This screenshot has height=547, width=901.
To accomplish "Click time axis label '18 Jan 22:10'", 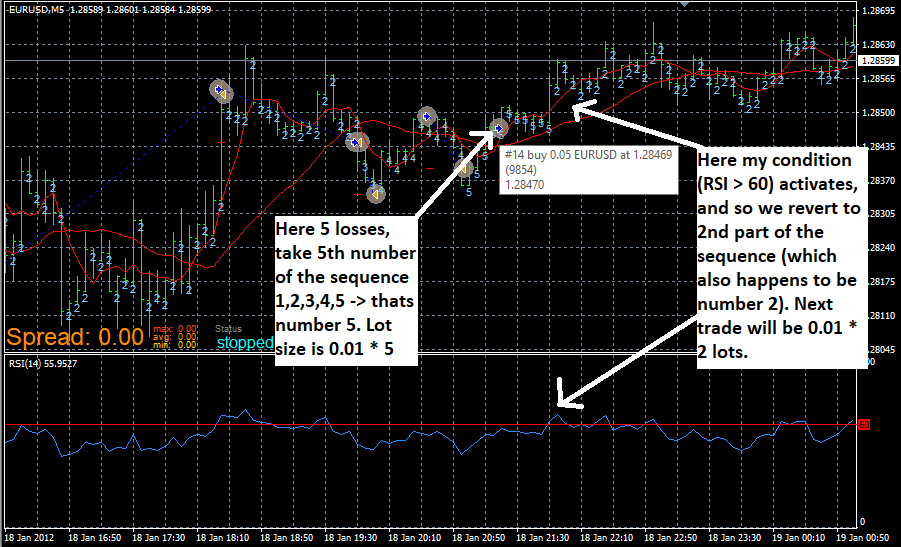I will coord(607,538).
